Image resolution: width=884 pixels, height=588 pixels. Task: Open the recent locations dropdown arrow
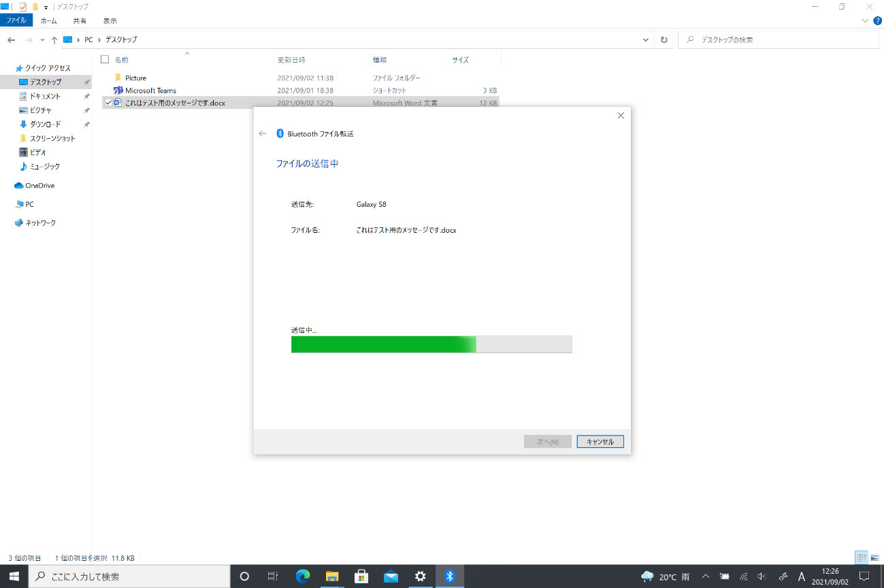42,40
